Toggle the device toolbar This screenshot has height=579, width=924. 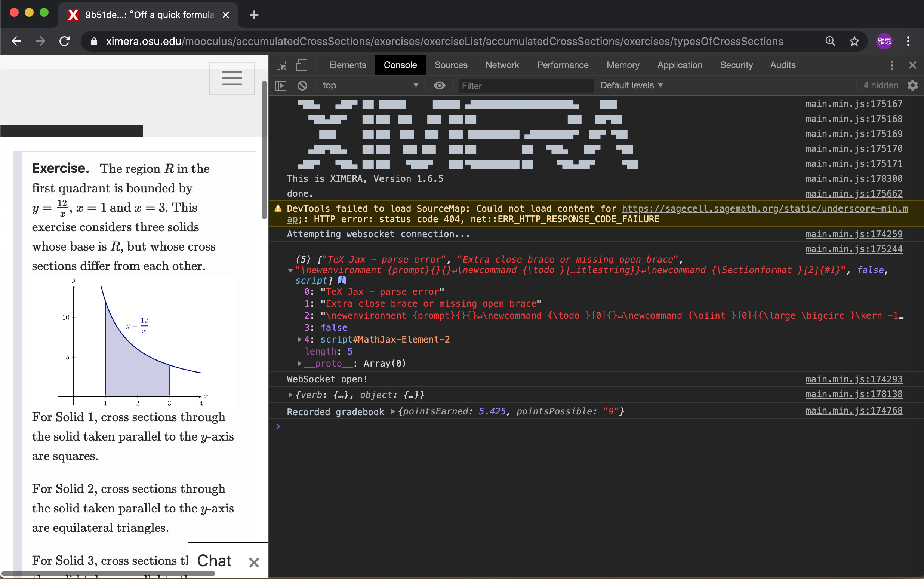click(x=301, y=65)
